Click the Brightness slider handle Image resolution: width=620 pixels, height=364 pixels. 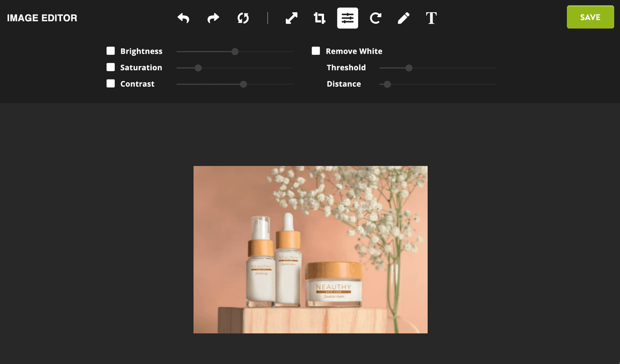tap(235, 52)
